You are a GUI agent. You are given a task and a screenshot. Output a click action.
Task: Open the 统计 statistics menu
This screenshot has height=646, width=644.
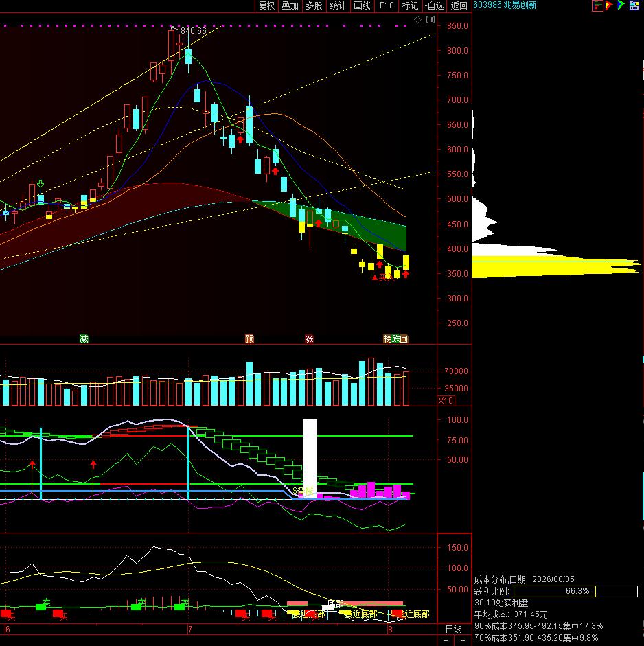(x=338, y=5)
